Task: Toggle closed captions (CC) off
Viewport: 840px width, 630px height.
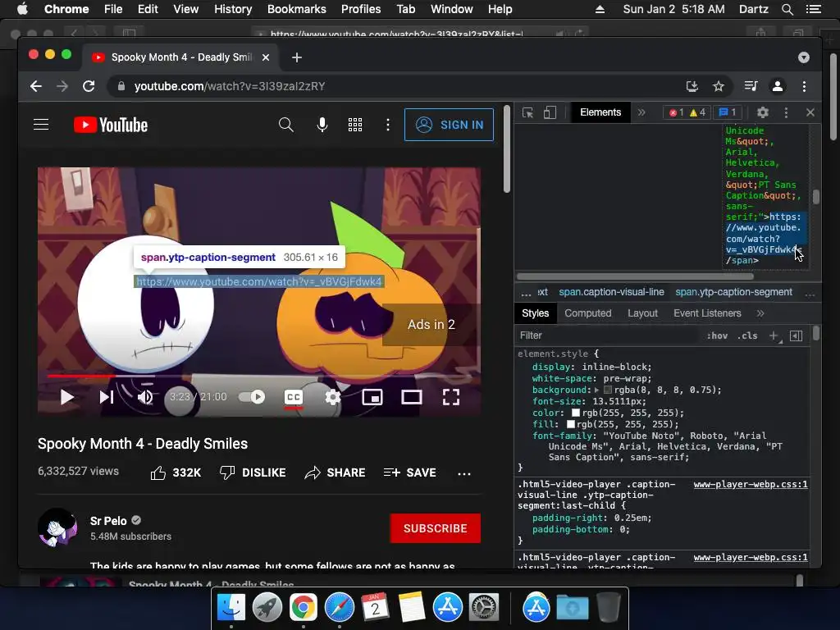Action: click(x=293, y=397)
